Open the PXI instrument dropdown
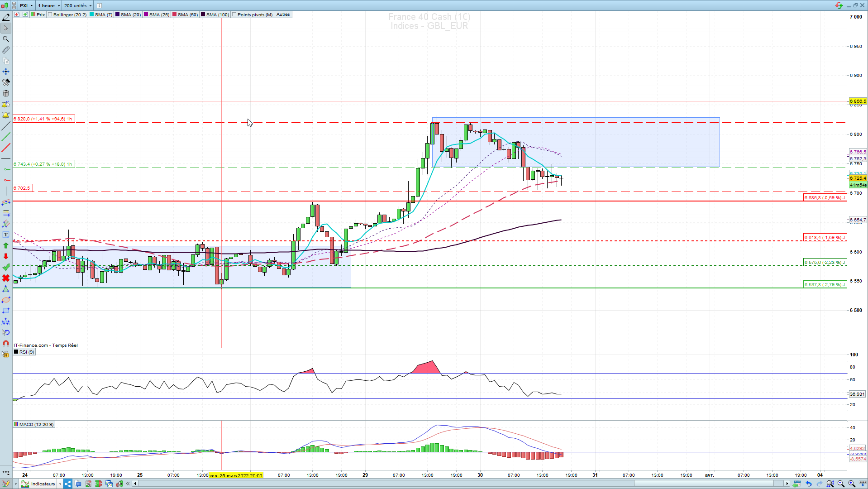Image resolution: width=868 pixels, height=489 pixels. tap(26, 5)
